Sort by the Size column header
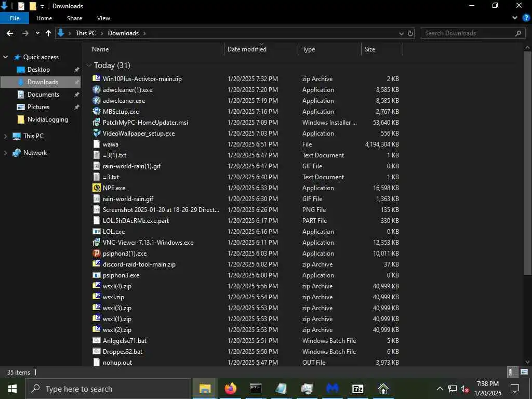Image resolution: width=532 pixels, height=399 pixels. coord(369,49)
